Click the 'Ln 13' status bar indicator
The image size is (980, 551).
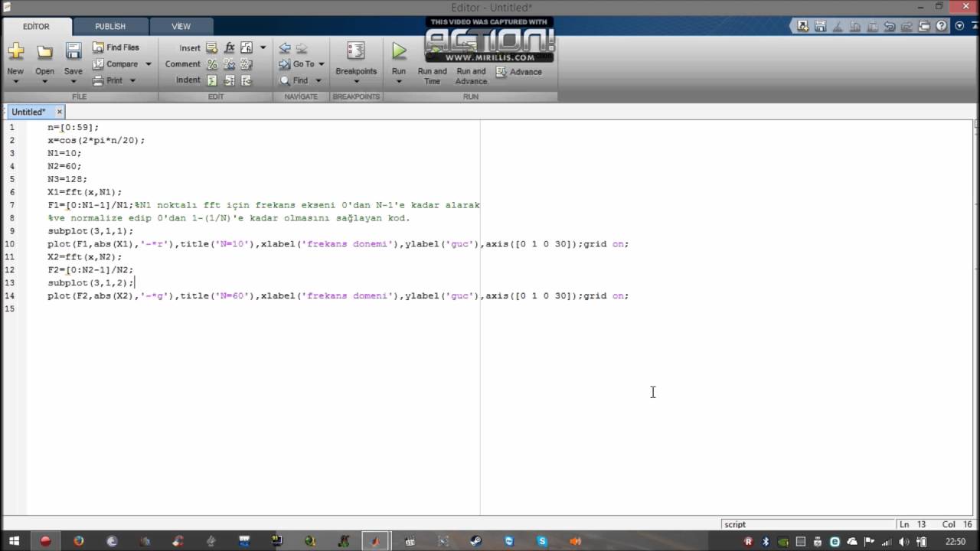pos(914,524)
